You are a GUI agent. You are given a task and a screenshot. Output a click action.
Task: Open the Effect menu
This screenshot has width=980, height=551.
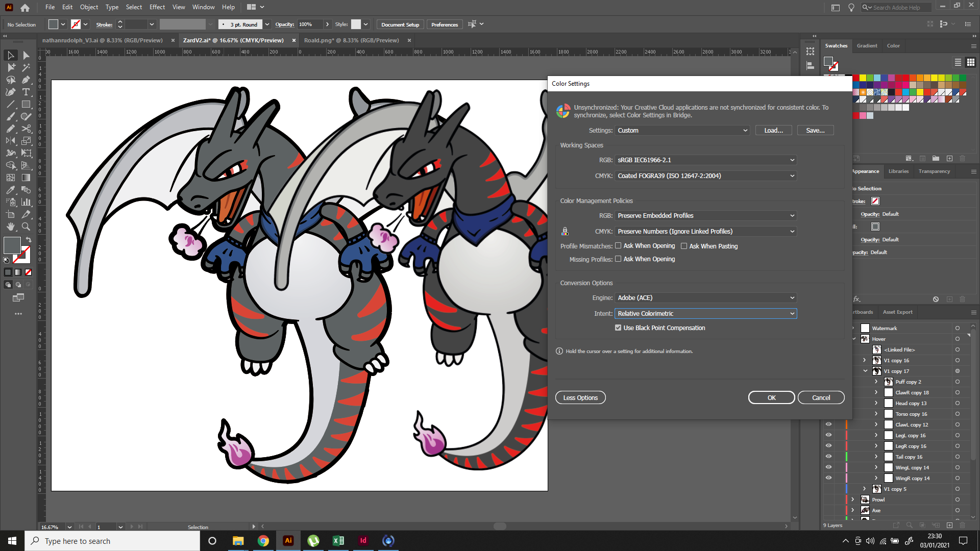(x=157, y=7)
